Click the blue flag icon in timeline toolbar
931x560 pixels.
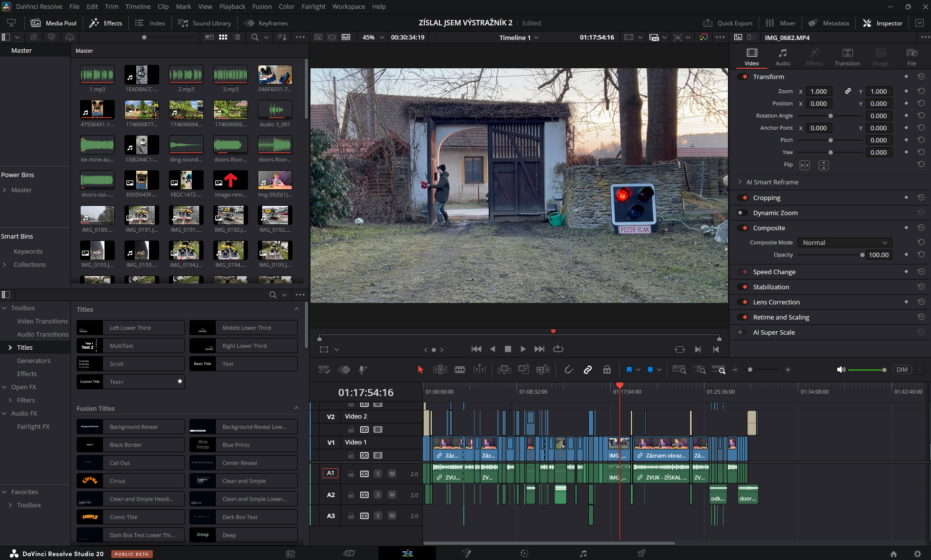[x=629, y=370]
